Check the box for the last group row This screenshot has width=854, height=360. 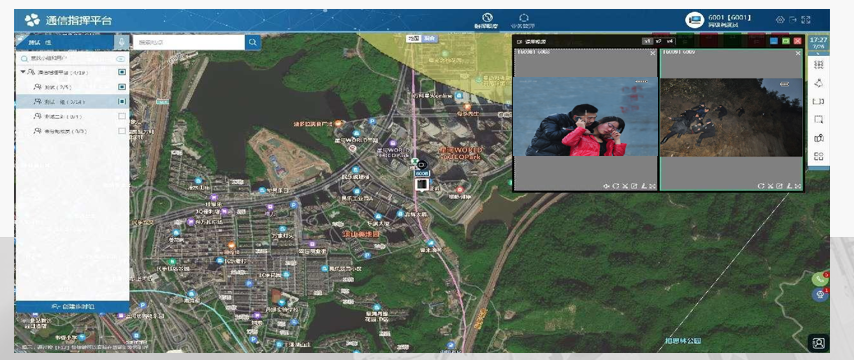[x=122, y=131]
